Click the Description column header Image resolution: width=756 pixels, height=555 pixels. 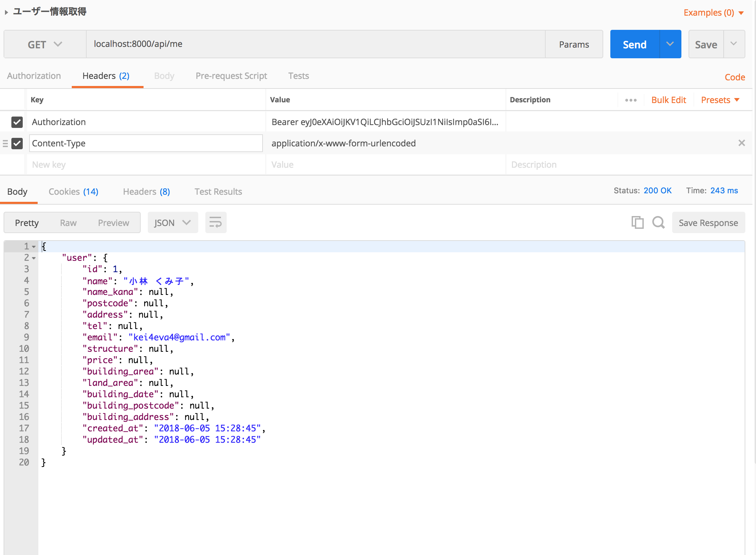(530, 100)
